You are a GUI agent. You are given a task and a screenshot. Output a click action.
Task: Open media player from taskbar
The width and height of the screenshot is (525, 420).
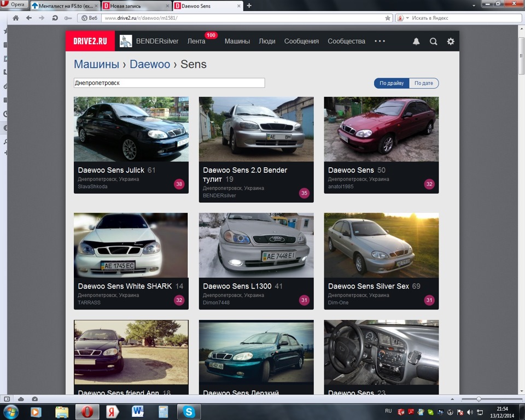click(x=36, y=412)
